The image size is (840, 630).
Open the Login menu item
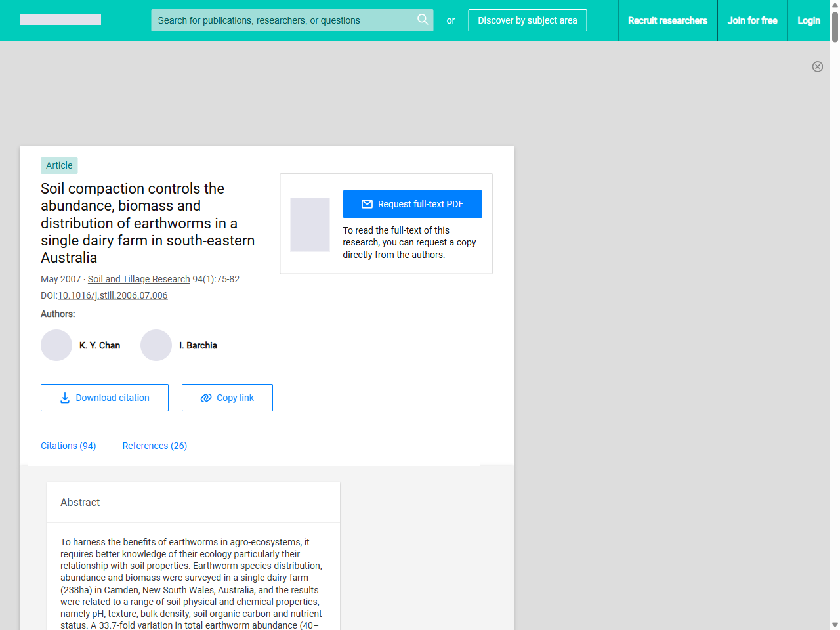(x=808, y=20)
